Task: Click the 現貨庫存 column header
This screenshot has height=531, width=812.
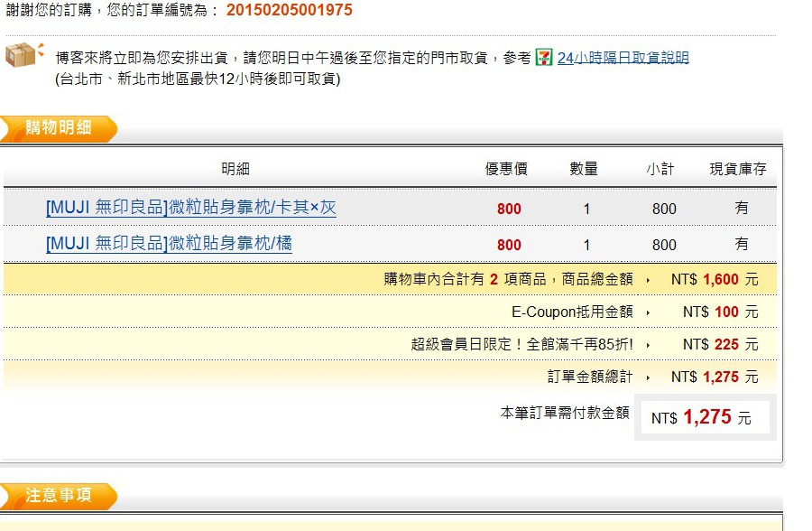Action: 738,169
